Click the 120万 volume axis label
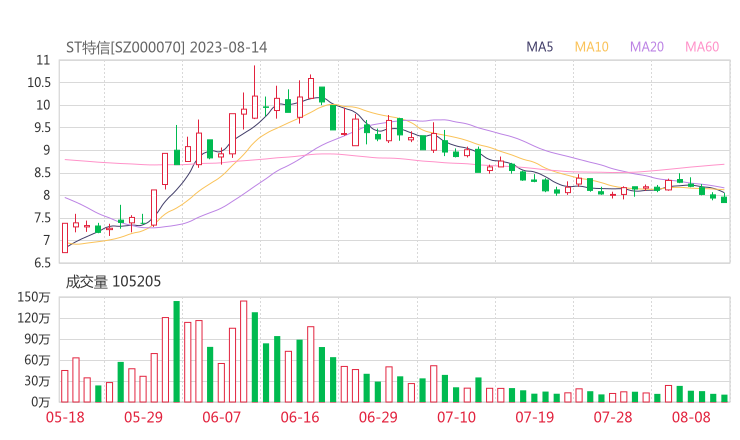740x440 pixels. click(x=34, y=318)
